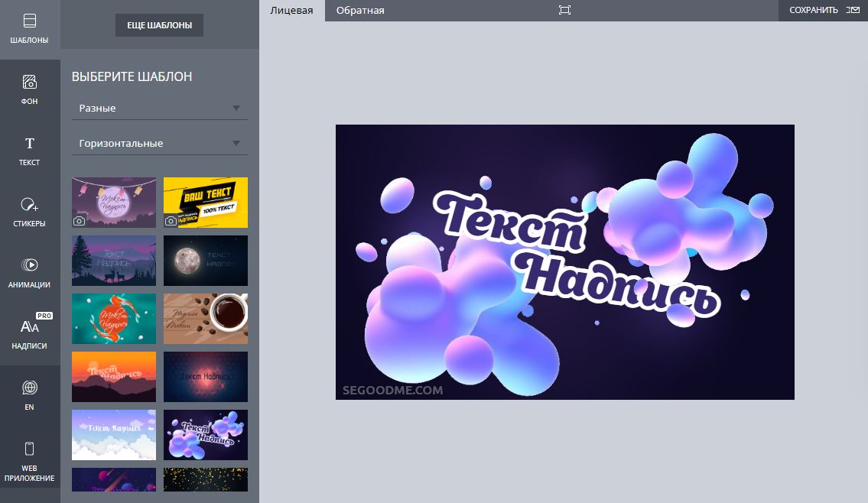Open the Фон background section

[x=29, y=90]
